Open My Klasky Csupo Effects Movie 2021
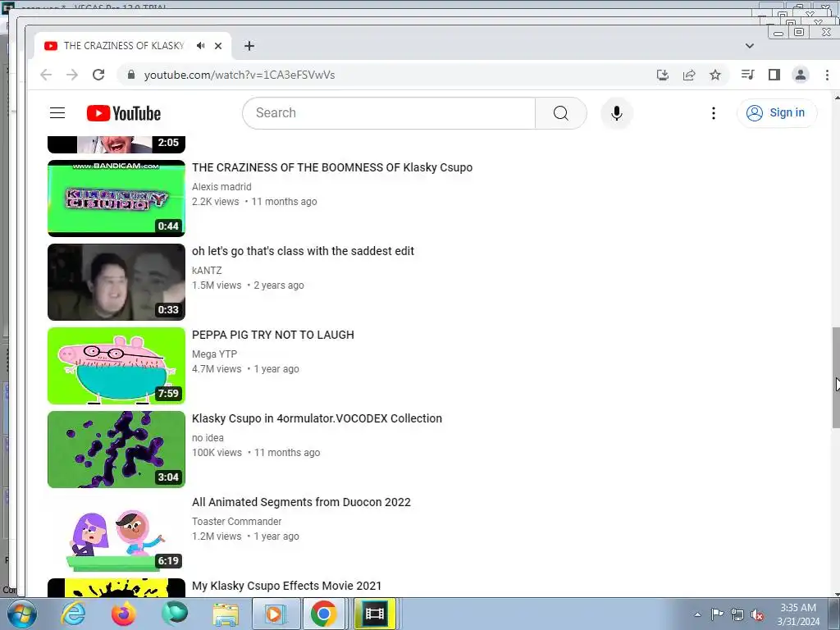Viewport: 840px width, 630px height. [x=286, y=586]
